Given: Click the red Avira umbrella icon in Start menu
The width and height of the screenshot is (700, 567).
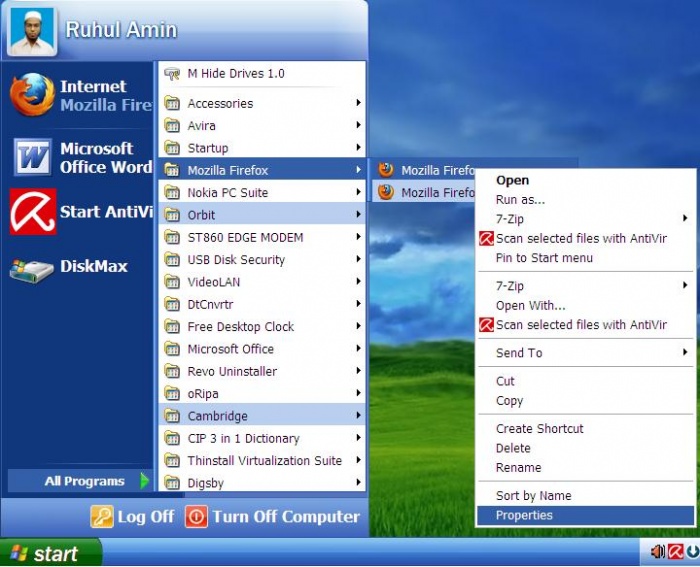Looking at the screenshot, I should point(33,212).
